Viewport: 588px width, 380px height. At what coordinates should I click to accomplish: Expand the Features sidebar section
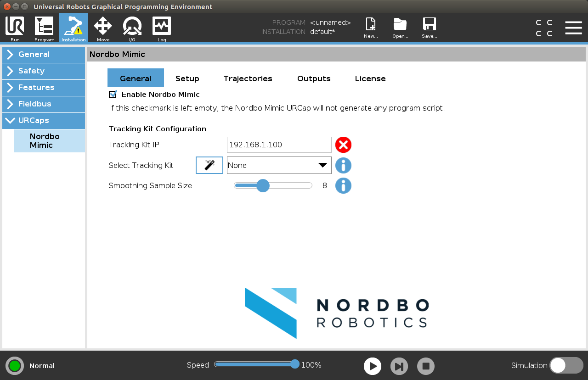click(44, 88)
